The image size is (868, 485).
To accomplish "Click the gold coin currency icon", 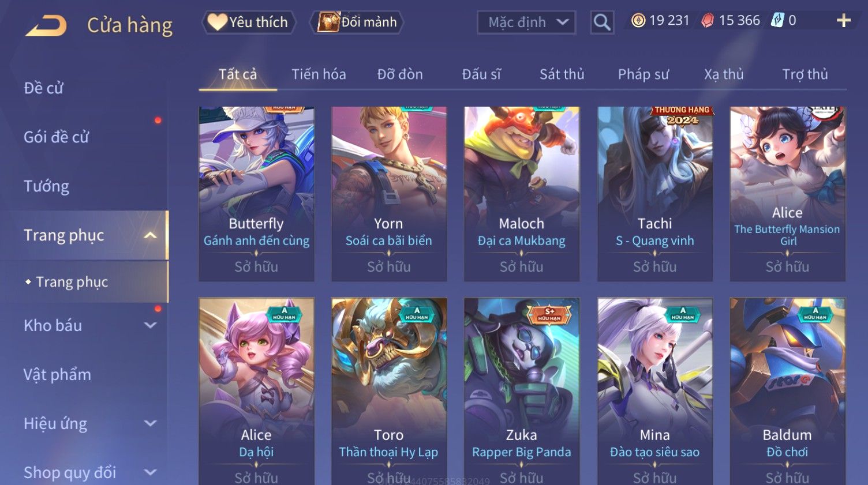I will pos(638,21).
